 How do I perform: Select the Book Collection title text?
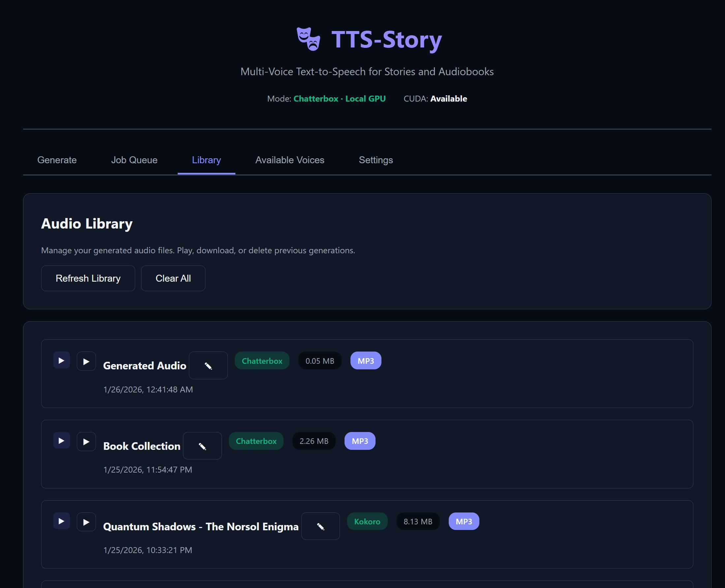(x=142, y=446)
